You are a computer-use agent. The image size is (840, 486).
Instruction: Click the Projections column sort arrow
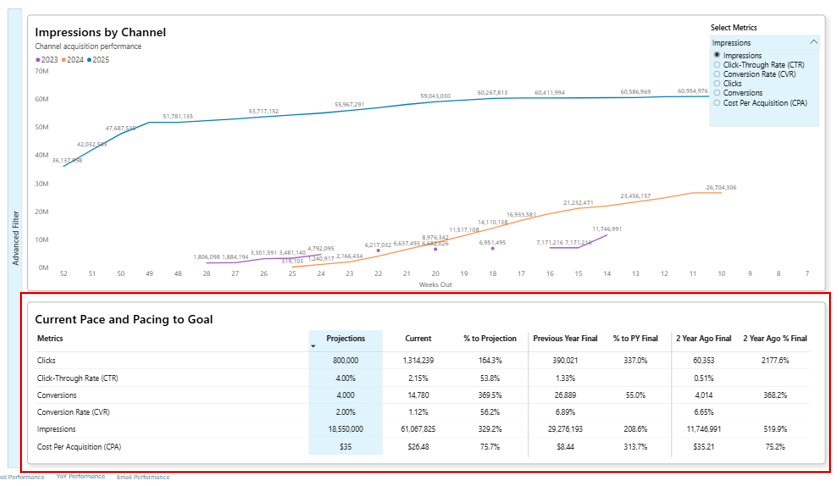[x=315, y=346]
